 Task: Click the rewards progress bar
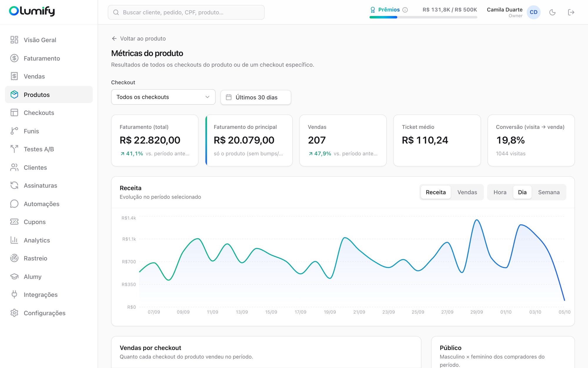(423, 17)
